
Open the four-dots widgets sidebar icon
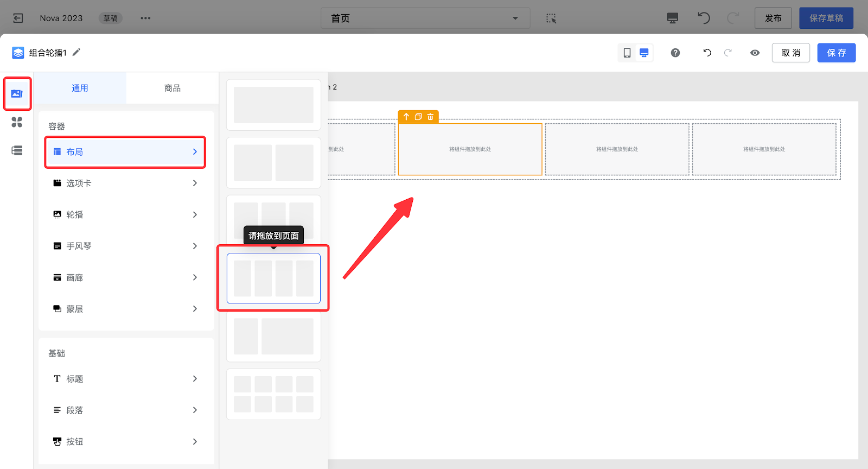pos(17,122)
